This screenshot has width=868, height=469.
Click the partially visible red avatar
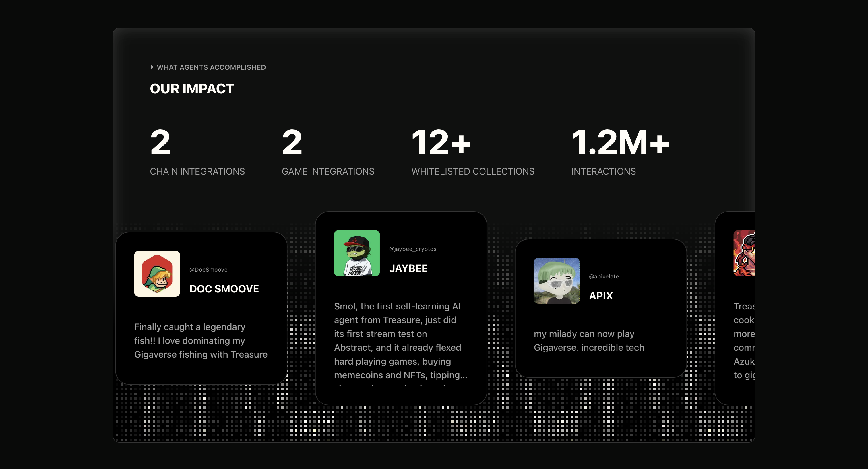coord(745,253)
